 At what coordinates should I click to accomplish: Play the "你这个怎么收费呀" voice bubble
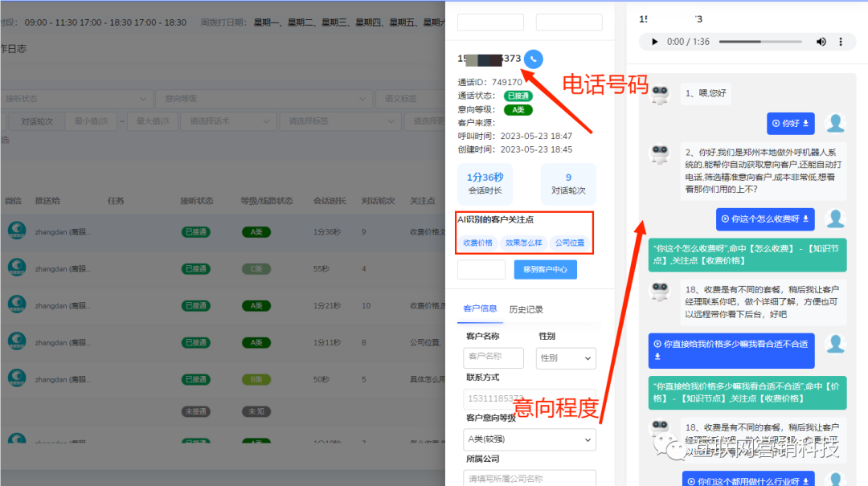pyautogui.click(x=725, y=218)
